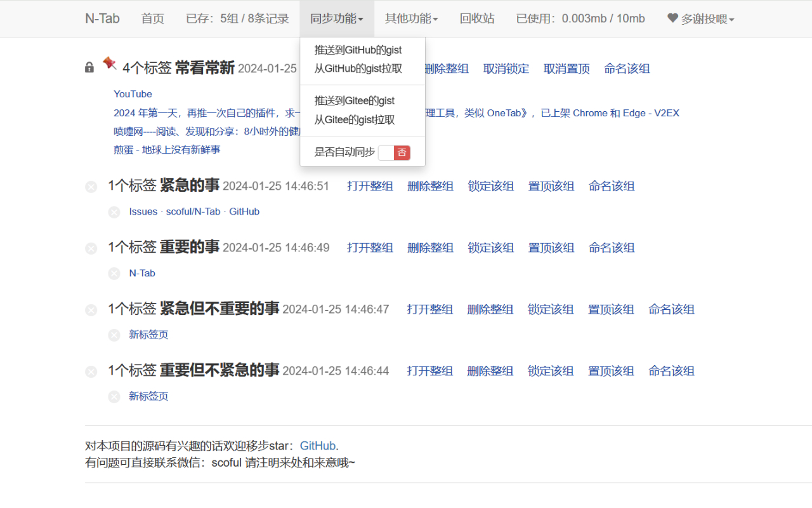Open the GitHub star link in footer
This screenshot has height=508, width=812.
[x=317, y=445]
